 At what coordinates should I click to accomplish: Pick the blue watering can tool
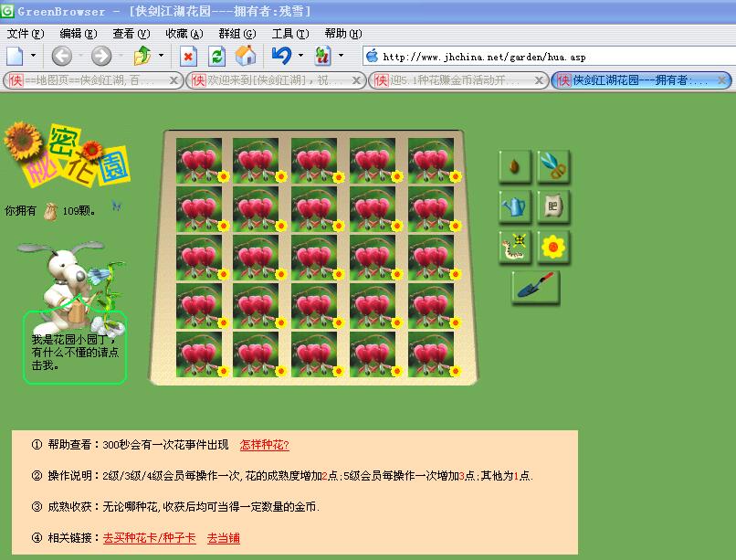515,206
